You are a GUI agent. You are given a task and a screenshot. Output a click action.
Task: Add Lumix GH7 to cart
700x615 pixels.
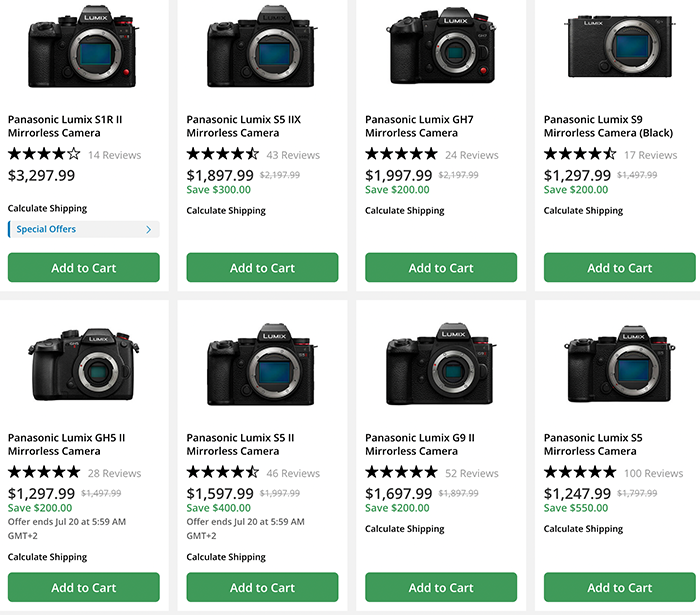click(441, 268)
